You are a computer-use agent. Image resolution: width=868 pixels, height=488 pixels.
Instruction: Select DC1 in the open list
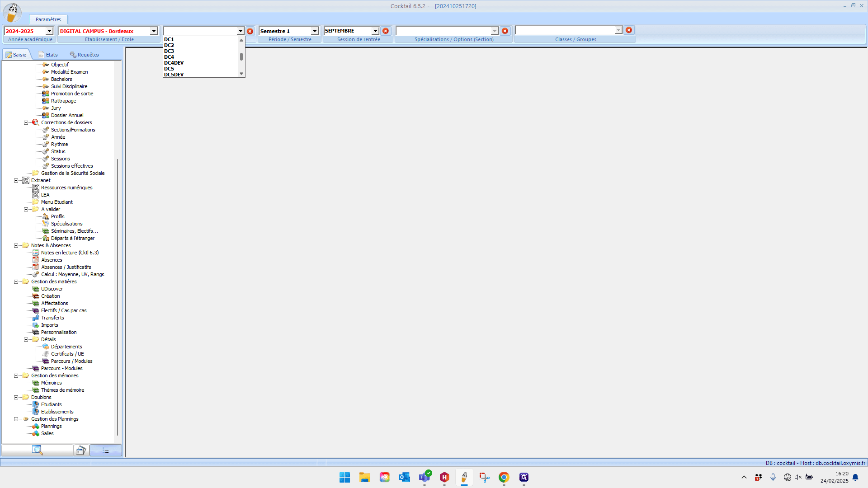tap(200, 39)
